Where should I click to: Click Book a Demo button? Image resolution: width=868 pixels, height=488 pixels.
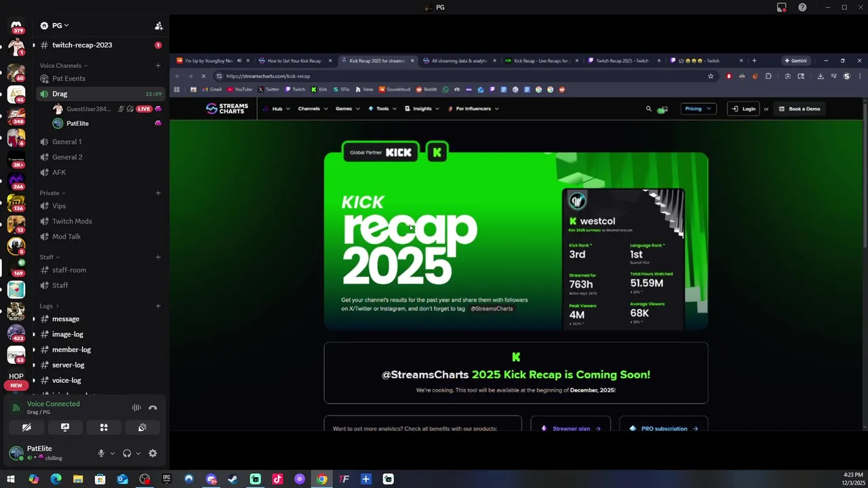pos(800,108)
